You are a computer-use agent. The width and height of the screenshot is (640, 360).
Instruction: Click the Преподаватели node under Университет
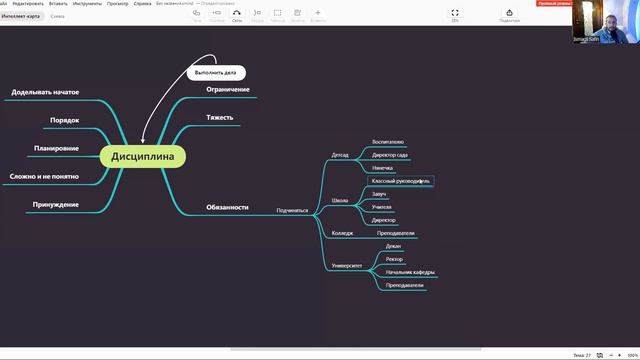404,286
